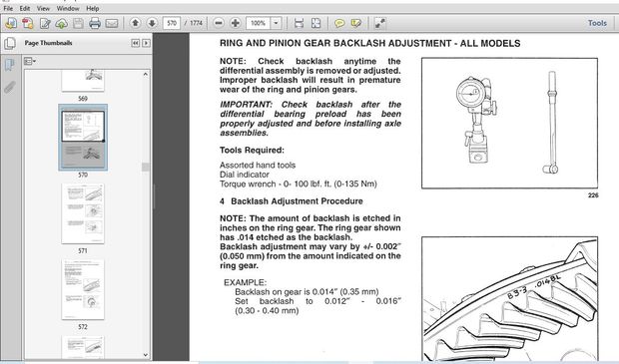Click the fit width scrolling mode icon
This screenshot has width=619, height=364.
tap(299, 23)
